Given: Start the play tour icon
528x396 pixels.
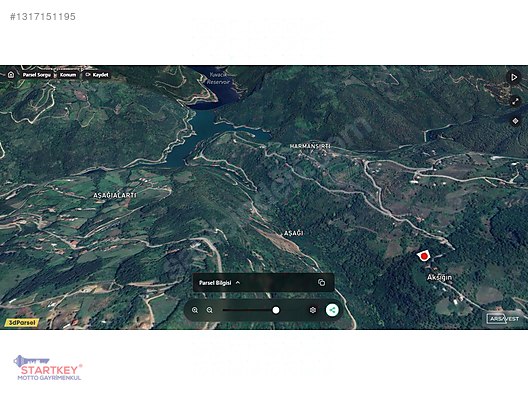Looking at the screenshot, I should pyautogui.click(x=514, y=77).
